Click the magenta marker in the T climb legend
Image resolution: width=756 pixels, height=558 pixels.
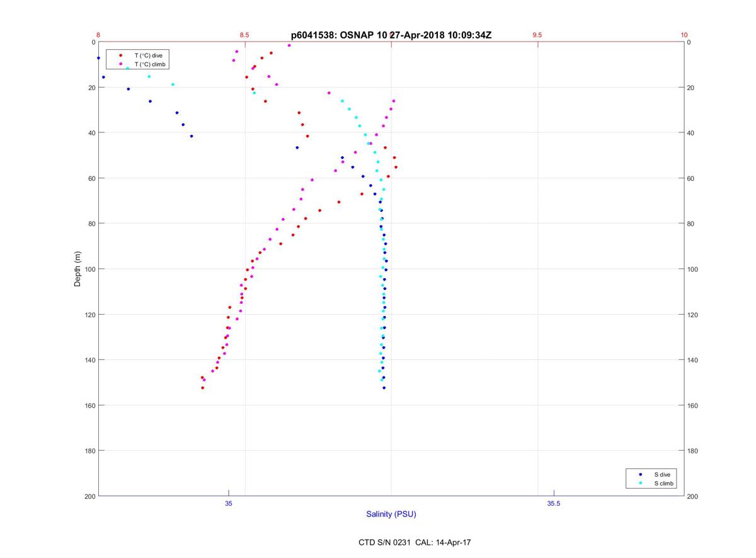pos(120,64)
